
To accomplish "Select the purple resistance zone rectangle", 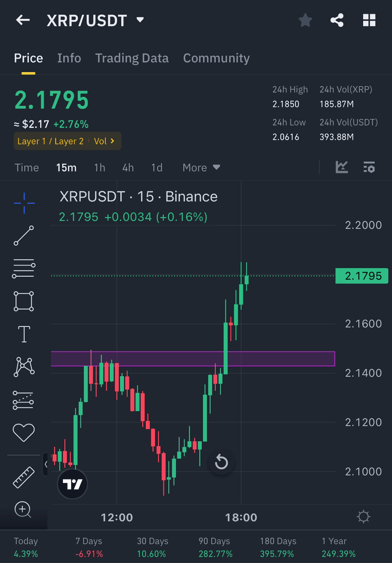I will [x=193, y=359].
